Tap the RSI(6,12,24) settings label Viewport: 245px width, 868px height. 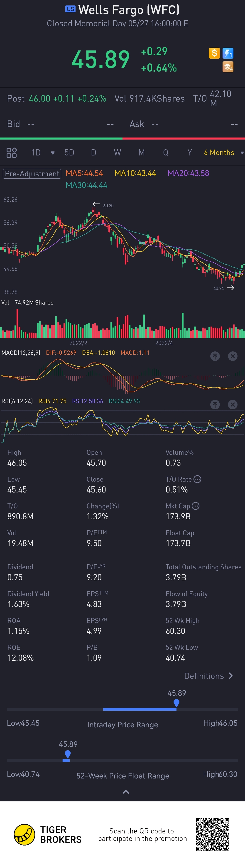pos(17,401)
